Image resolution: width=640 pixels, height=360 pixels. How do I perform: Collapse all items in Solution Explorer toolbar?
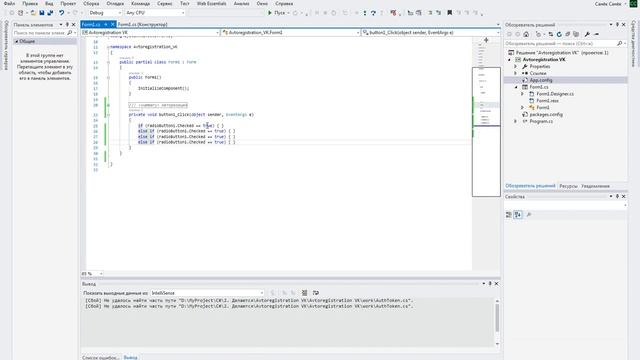[567, 34]
